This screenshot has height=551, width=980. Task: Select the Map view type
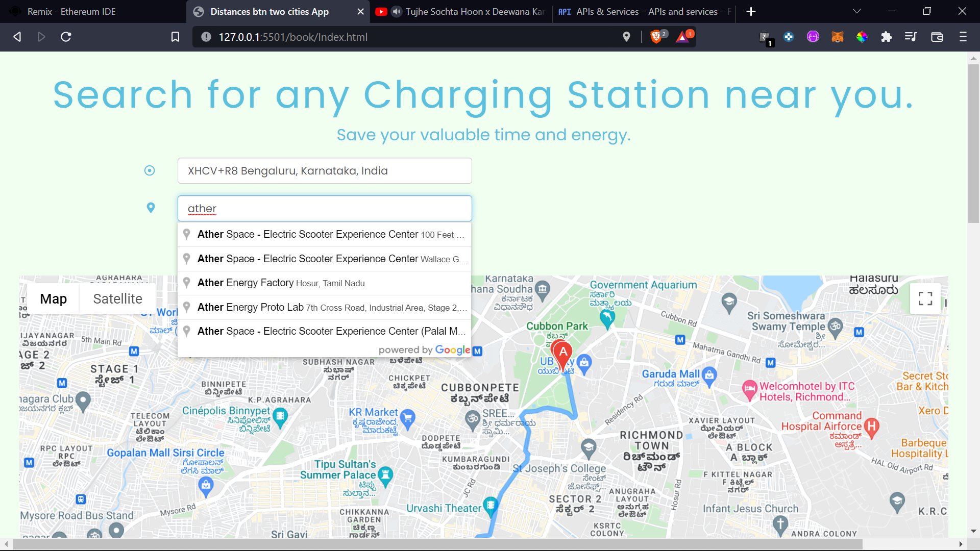(53, 299)
